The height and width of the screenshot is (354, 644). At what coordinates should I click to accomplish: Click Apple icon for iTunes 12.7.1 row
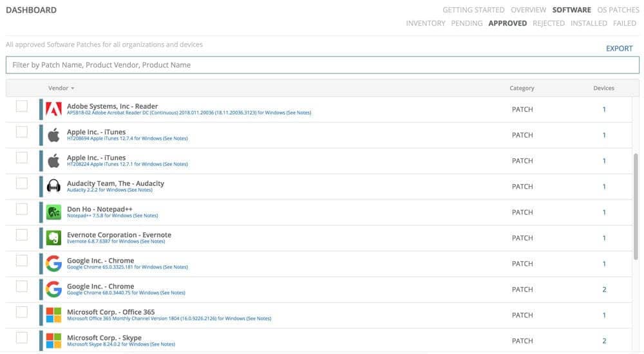(x=53, y=160)
